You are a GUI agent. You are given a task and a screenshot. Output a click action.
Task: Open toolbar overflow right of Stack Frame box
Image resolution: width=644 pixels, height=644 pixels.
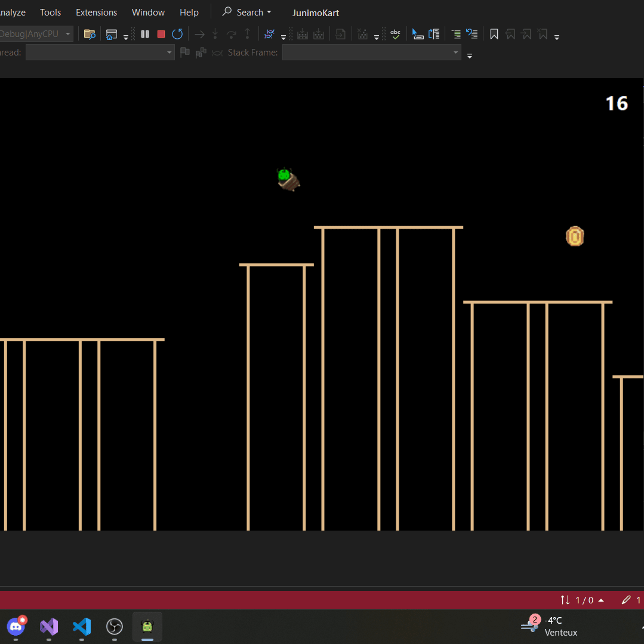(x=470, y=56)
